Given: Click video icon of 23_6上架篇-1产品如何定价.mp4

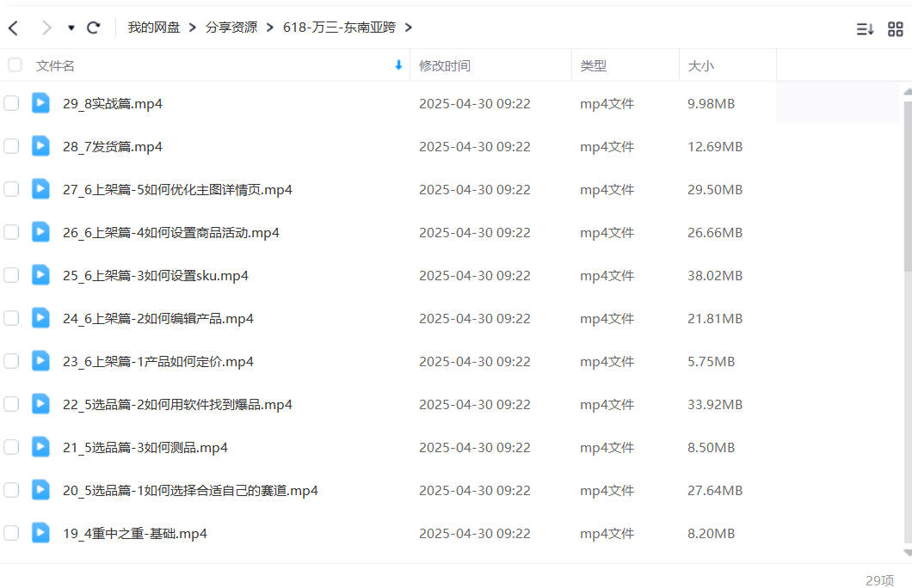Looking at the screenshot, I should click(x=40, y=361).
